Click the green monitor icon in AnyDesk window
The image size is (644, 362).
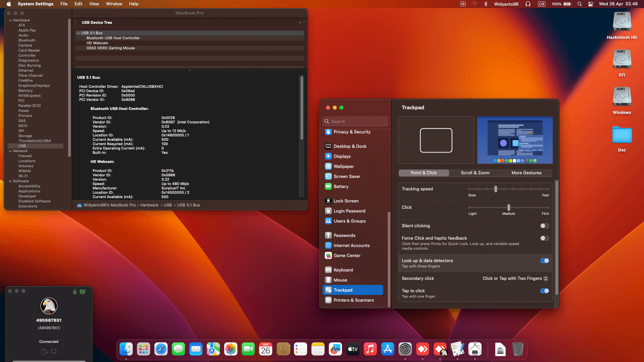(x=83, y=292)
